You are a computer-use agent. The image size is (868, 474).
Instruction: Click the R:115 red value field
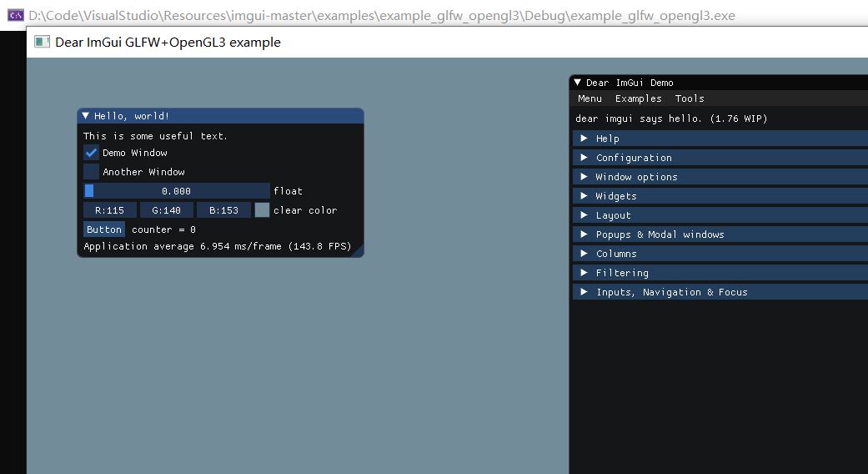[109, 209]
